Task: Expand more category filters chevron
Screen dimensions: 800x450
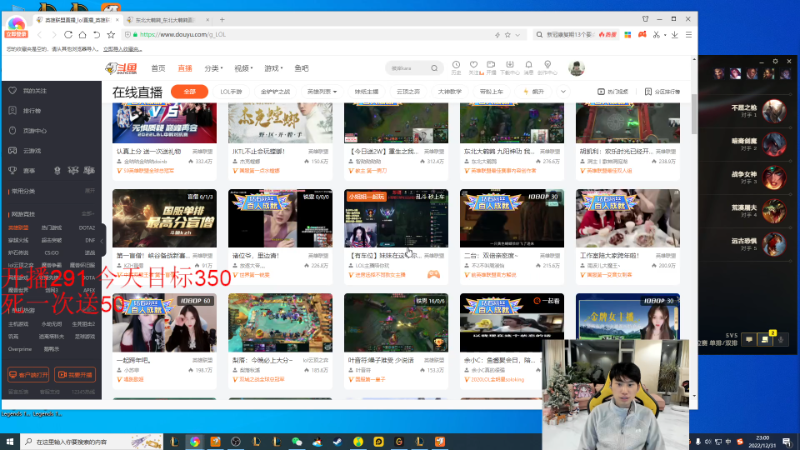Action: [563, 92]
